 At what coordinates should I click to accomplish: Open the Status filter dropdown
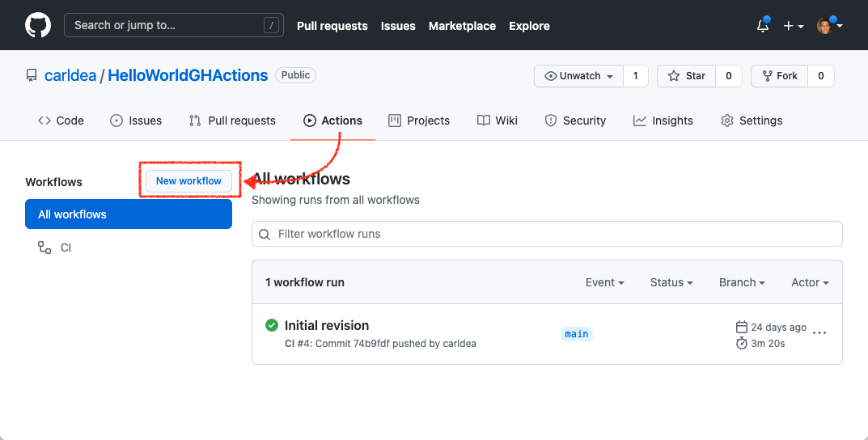coord(671,282)
